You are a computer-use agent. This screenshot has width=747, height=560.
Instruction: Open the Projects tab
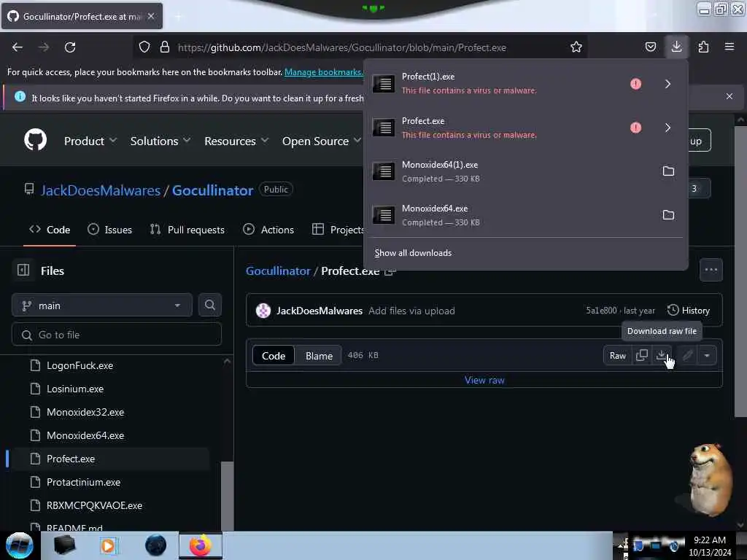338,230
